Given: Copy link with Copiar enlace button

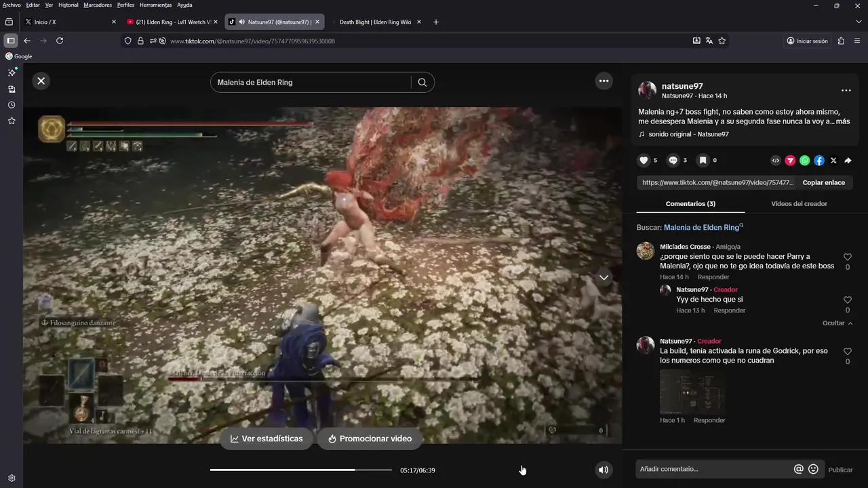Looking at the screenshot, I should 823,182.
